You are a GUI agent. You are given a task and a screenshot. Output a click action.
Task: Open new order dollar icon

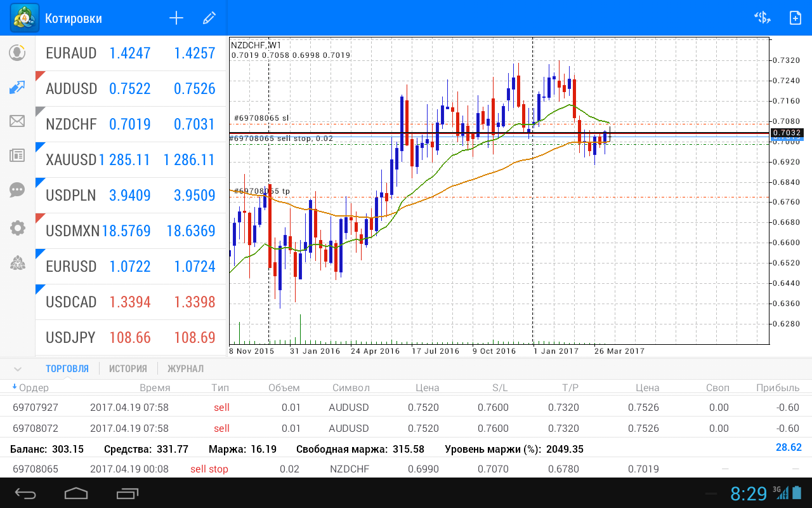[762, 18]
